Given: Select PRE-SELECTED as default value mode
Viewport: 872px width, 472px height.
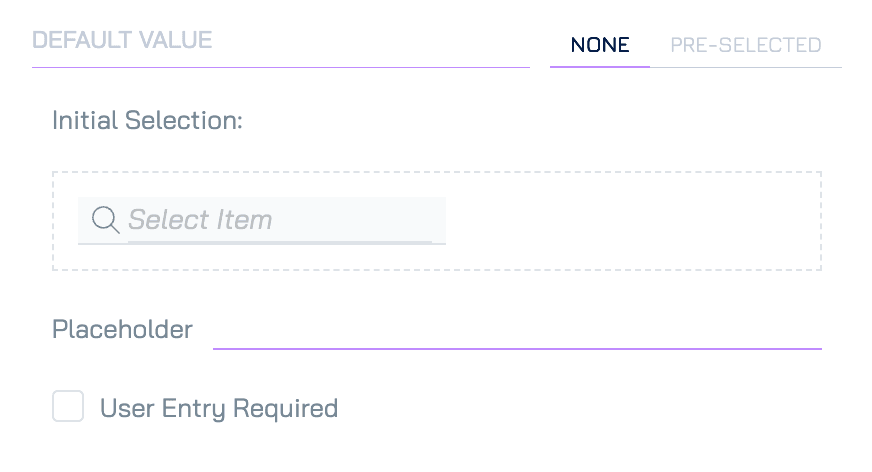Looking at the screenshot, I should pyautogui.click(x=746, y=45).
